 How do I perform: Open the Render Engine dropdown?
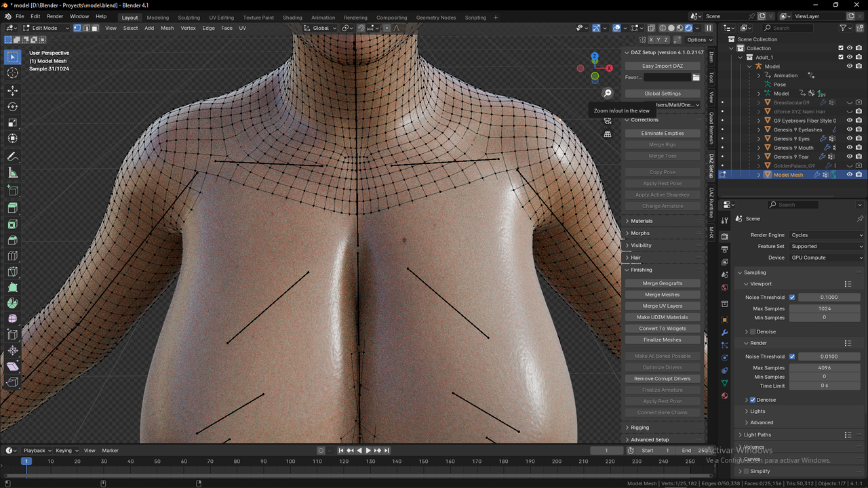pos(827,235)
